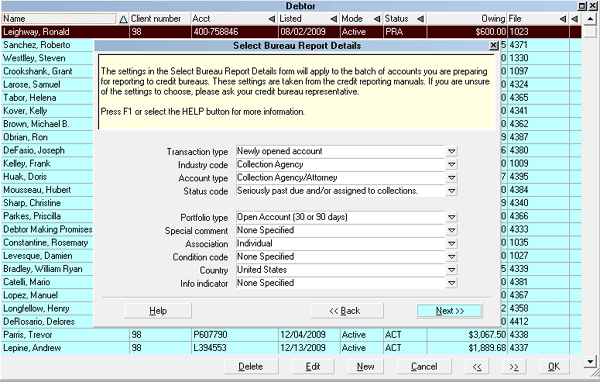Click the Next >> button
Image resolution: width=600 pixels, height=382 pixels.
[x=449, y=311]
